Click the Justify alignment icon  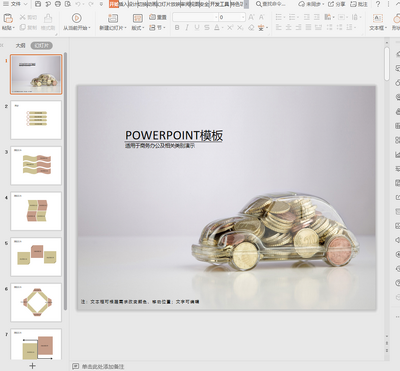point(309,28)
